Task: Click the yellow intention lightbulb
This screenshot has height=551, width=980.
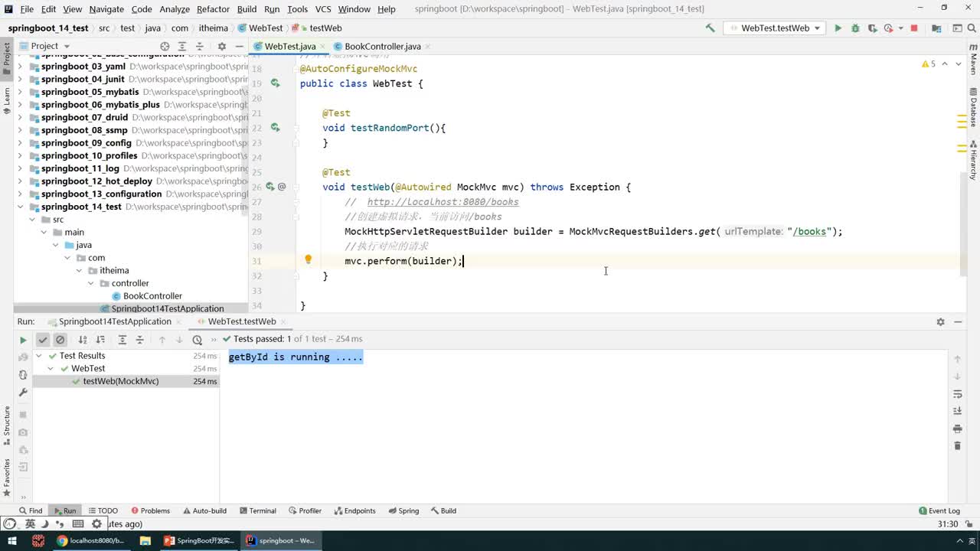Action: point(308,260)
